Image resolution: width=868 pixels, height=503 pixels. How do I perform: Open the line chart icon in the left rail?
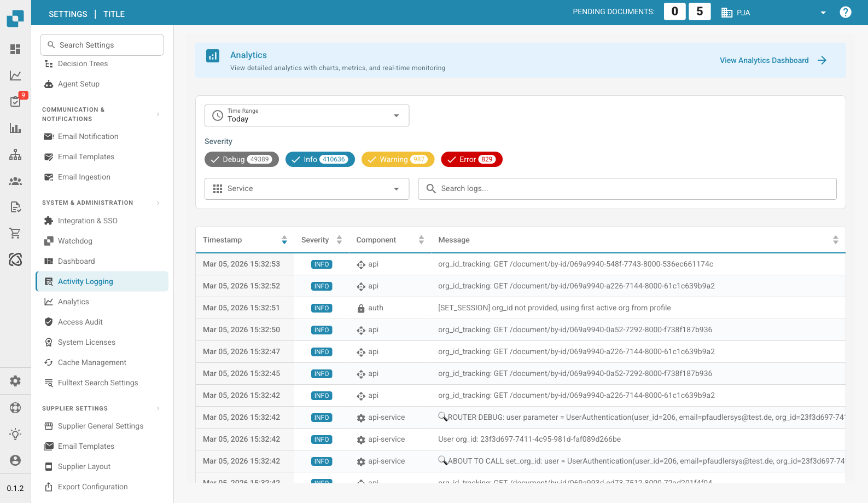[15, 76]
